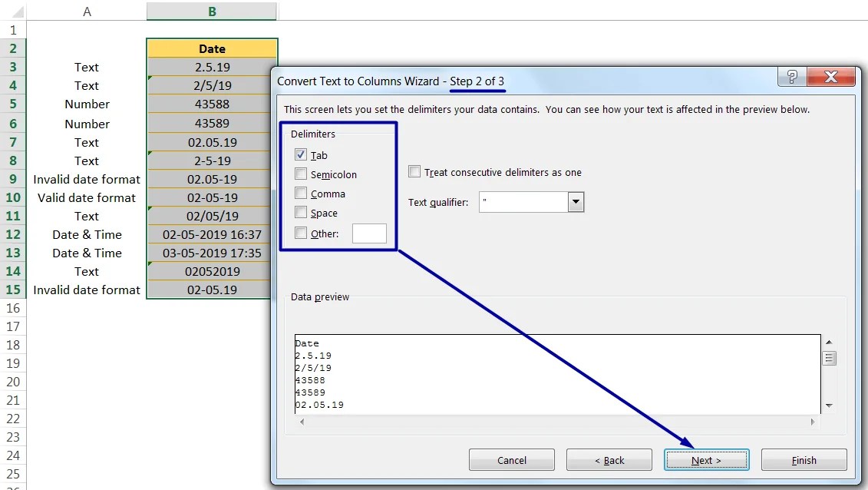The height and width of the screenshot is (490, 868).
Task: Select column B header in the worksheet
Action: [212, 11]
